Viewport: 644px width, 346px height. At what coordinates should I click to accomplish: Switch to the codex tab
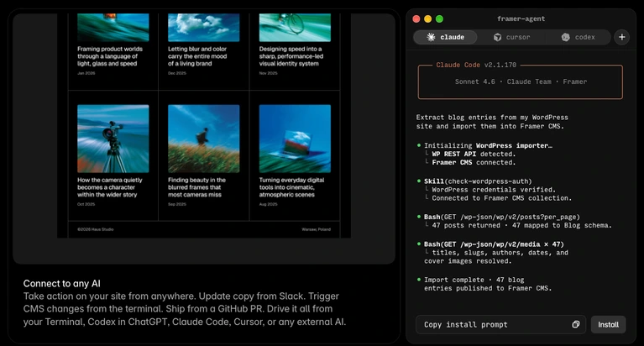click(579, 37)
